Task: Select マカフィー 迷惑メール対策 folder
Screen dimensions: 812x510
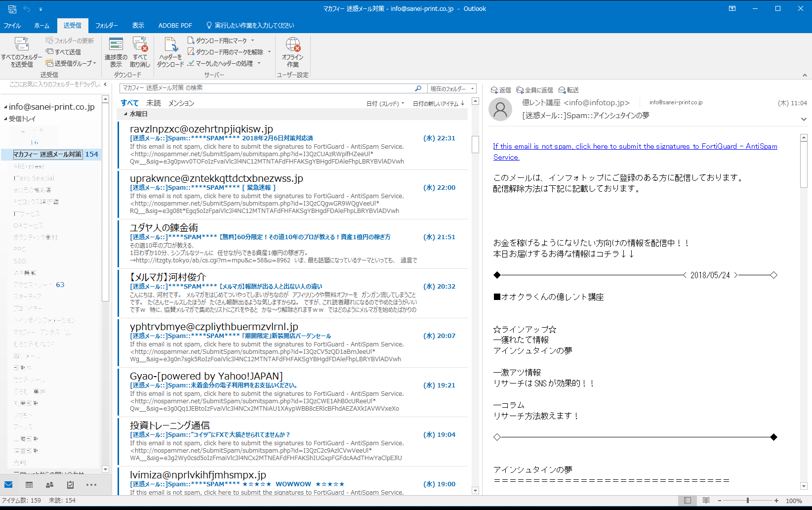Action: (51, 154)
